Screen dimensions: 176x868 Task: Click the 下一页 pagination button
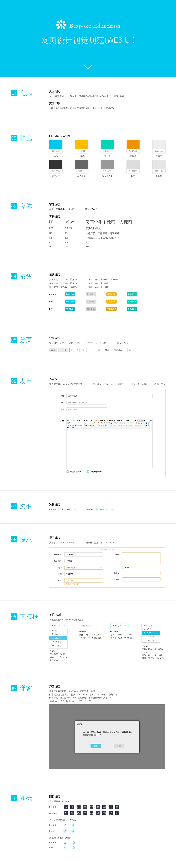point(97,350)
